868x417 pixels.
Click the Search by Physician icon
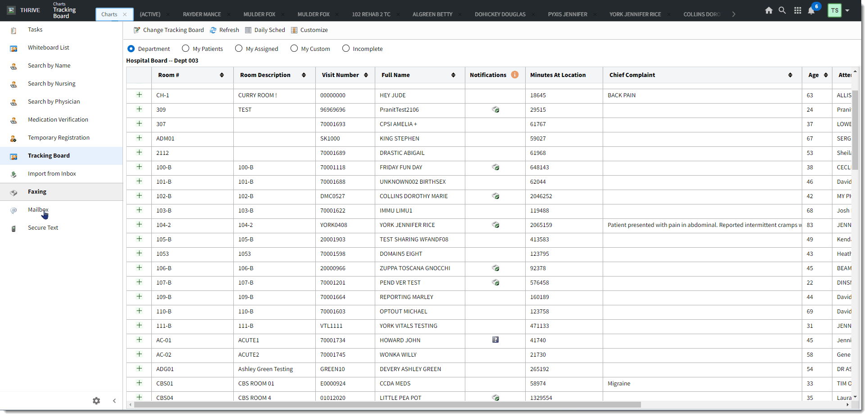click(14, 102)
